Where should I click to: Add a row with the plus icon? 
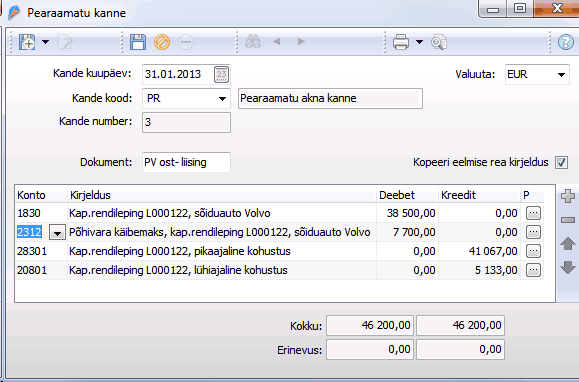coord(568,196)
